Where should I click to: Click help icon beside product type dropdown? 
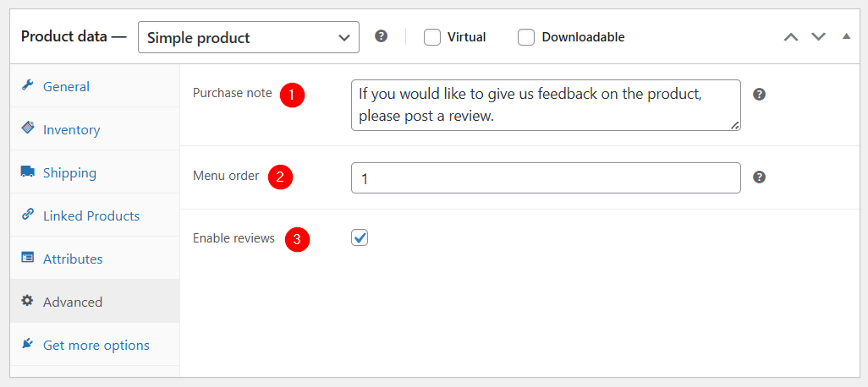pyautogui.click(x=381, y=36)
